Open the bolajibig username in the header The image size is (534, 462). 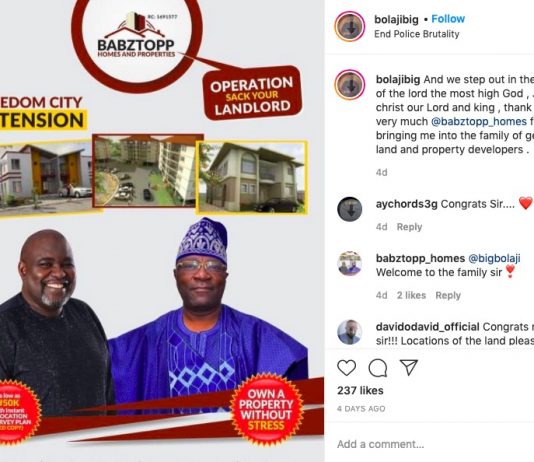(396, 19)
